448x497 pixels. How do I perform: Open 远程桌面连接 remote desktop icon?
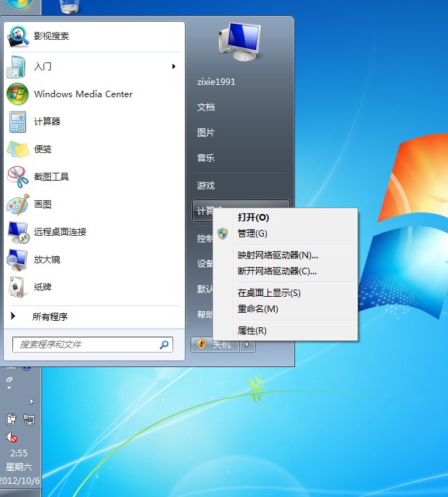tap(18, 232)
